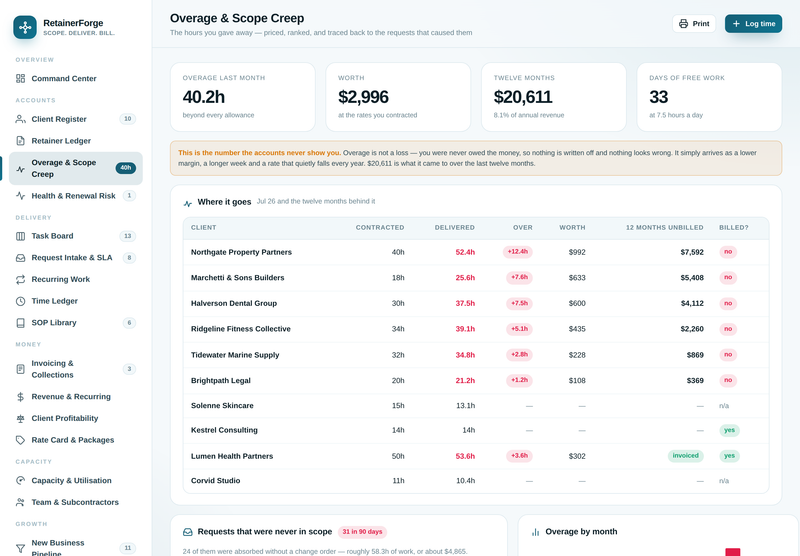Screen dimensions: 800x556
Task: Click Marchetti & Sons Builders row name
Action: click(x=237, y=277)
